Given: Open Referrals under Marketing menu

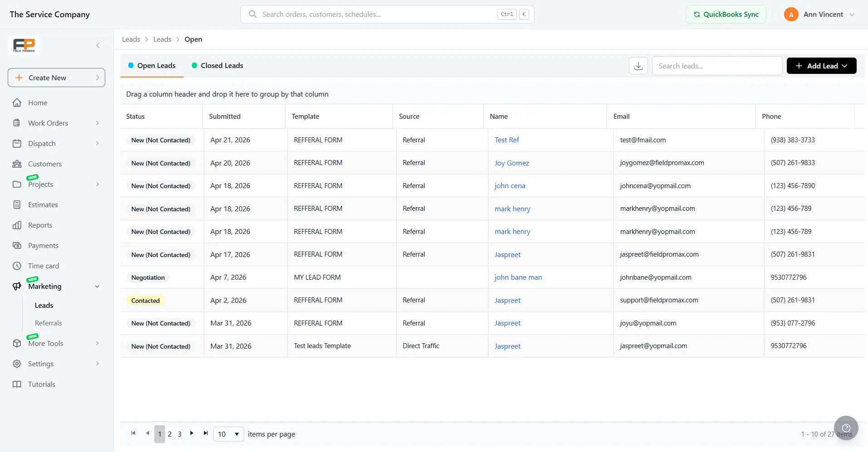Looking at the screenshot, I should point(49,323).
